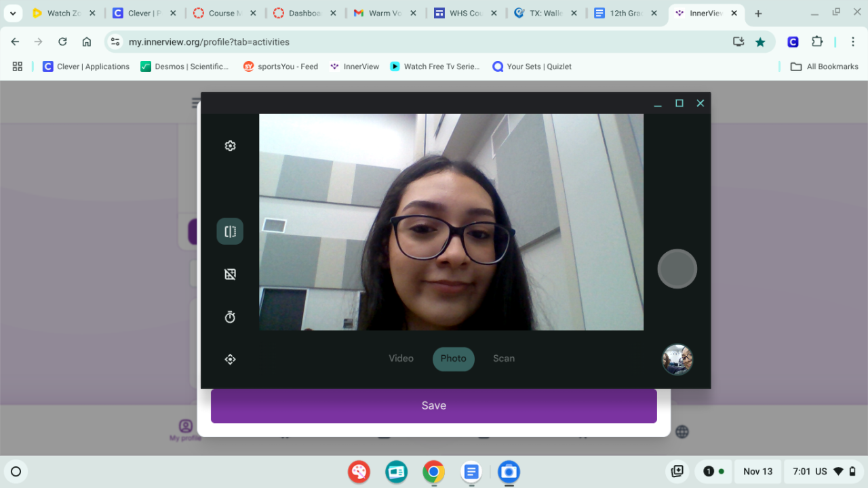Switch Camera to Scan mode
868x488 pixels.
point(504,359)
